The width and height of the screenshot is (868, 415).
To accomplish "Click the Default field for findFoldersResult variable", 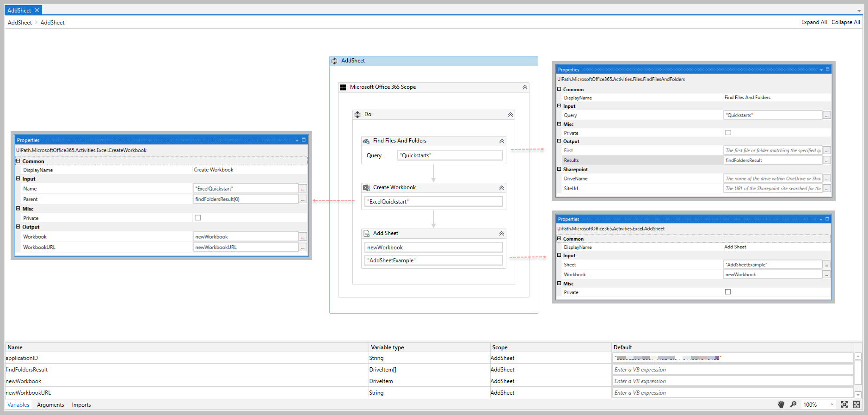I will pos(733,370).
